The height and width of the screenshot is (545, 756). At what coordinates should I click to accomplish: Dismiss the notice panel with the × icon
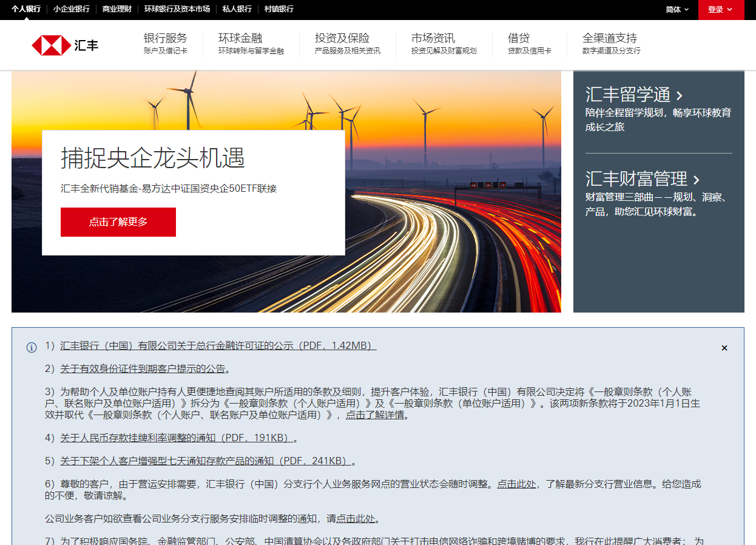point(724,348)
